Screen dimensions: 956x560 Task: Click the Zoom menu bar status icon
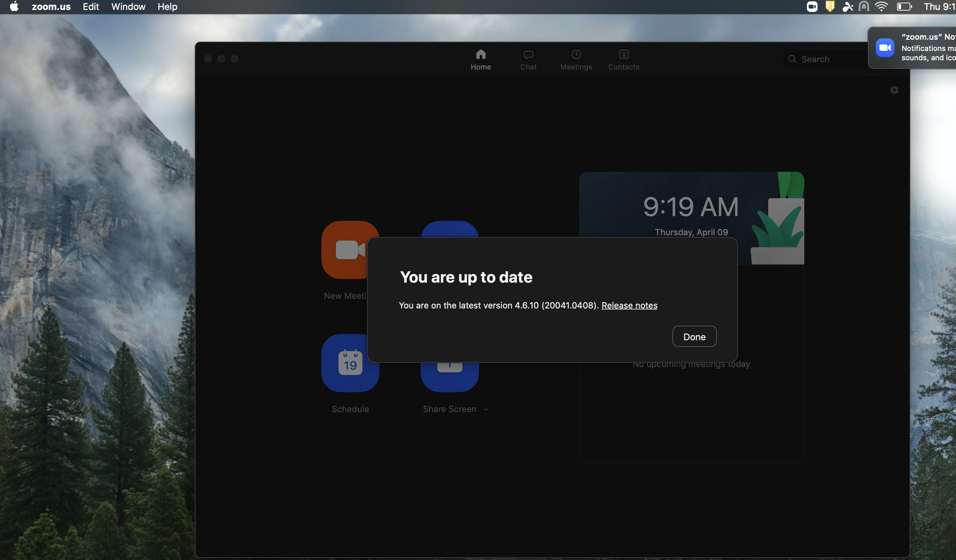812,7
